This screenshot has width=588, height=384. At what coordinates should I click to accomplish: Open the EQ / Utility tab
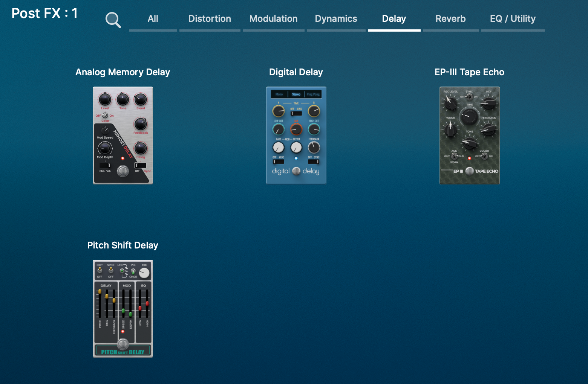click(513, 19)
